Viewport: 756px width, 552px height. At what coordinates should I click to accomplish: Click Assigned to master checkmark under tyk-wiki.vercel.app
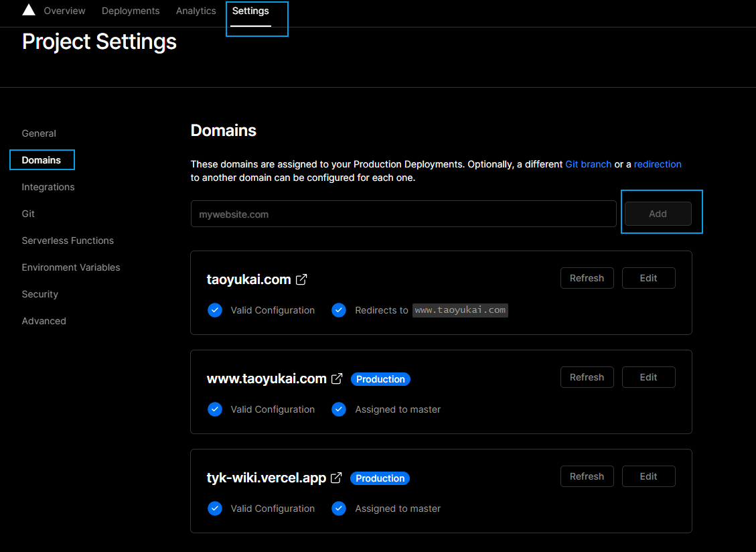click(339, 508)
